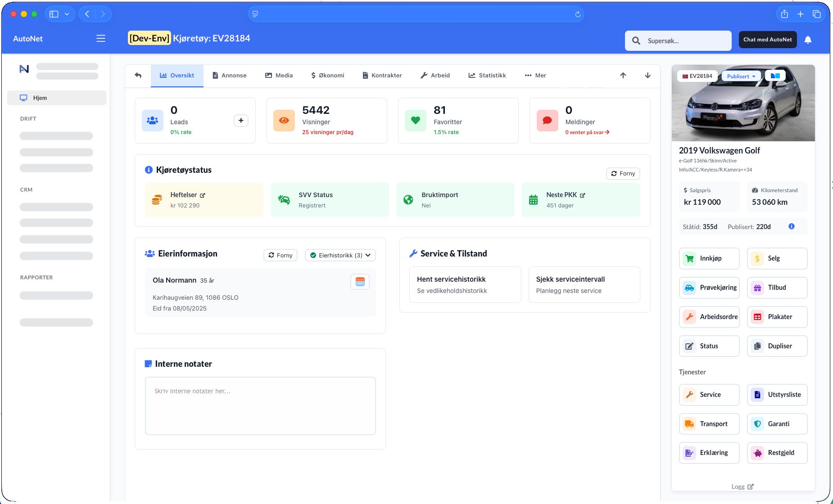Open the calendar icon in Eierinformasjon card
Viewport: 833px width, 504px height.
tap(359, 281)
